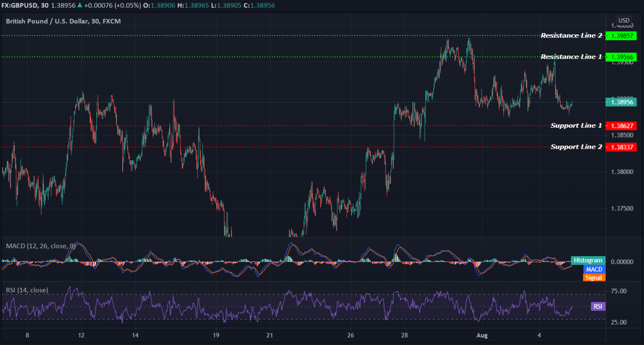This screenshot has width=644, height=345.
Task: Click the 1.38000 price axis label
Action: point(622,172)
